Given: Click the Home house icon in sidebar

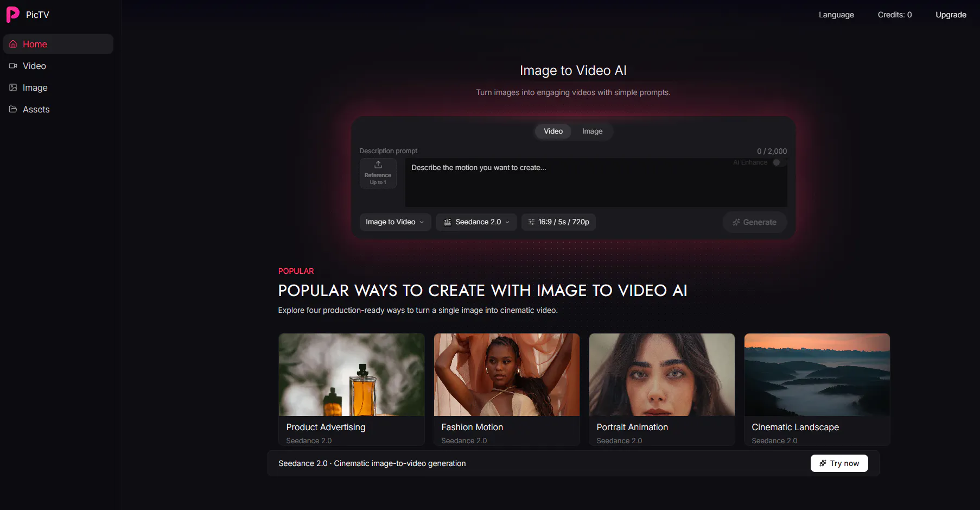Looking at the screenshot, I should (x=13, y=44).
